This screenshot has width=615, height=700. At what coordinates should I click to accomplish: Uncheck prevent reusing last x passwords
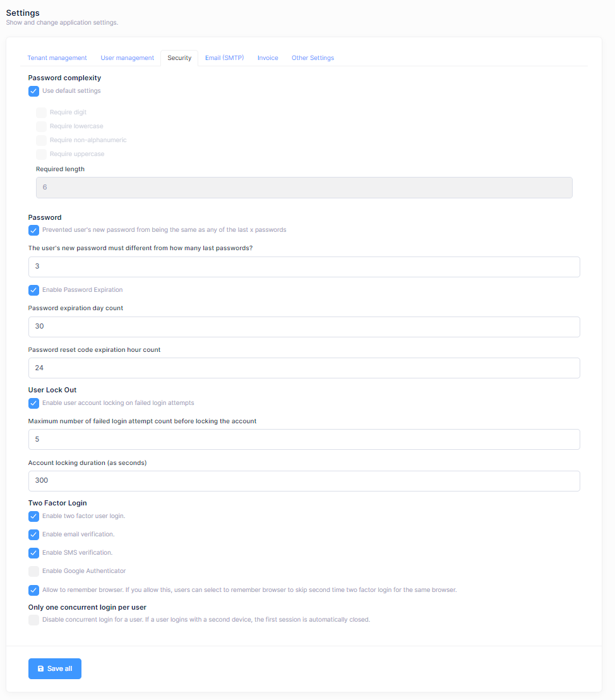click(x=33, y=231)
